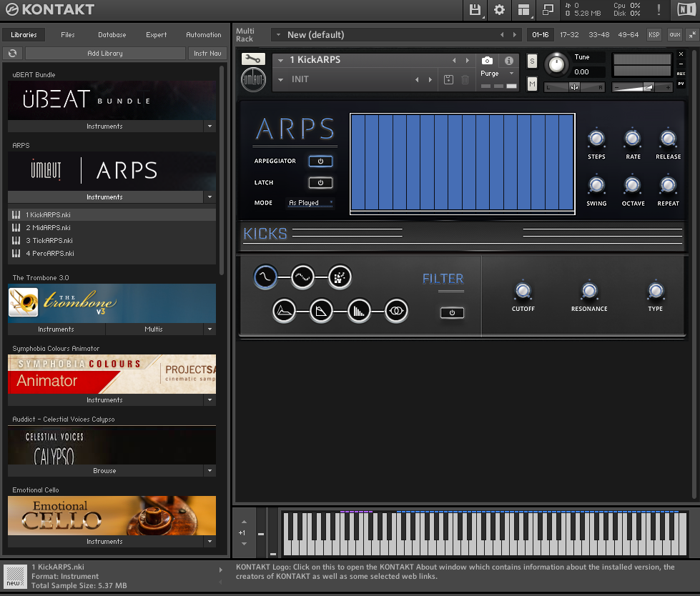The image size is (700, 596).
Task: Toggle the Arpeggiator power button
Action: point(320,161)
